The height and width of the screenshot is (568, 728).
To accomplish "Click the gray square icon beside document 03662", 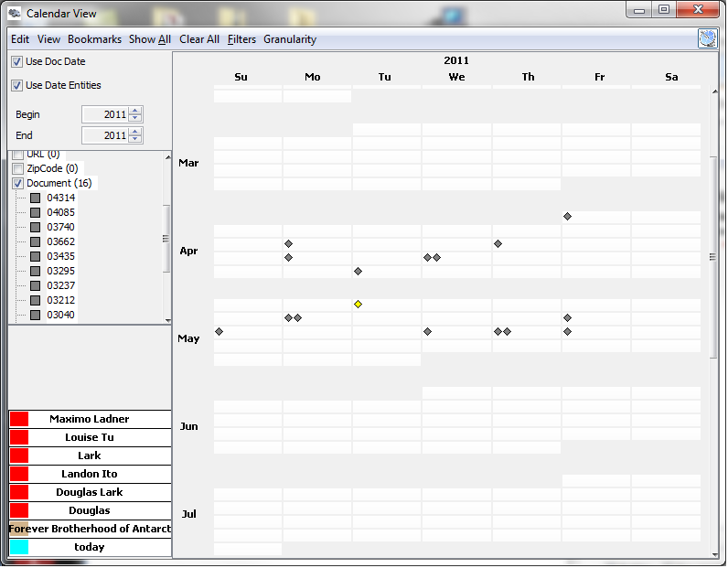I will [35, 241].
